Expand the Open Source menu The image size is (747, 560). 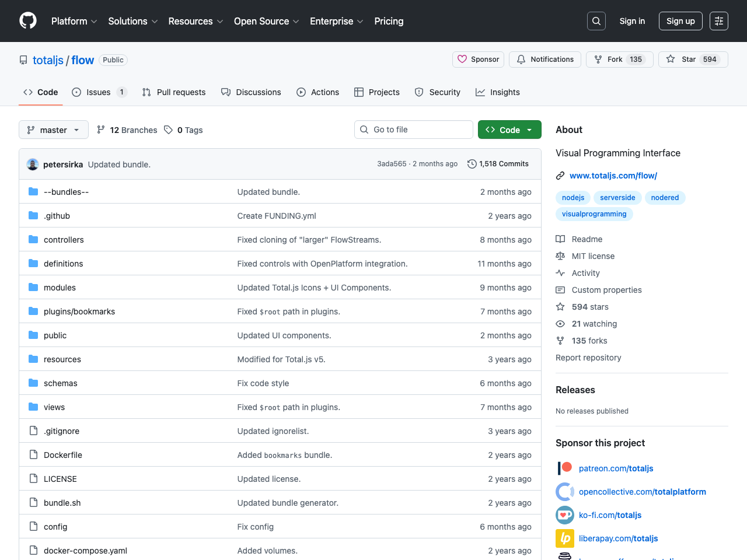tap(266, 21)
